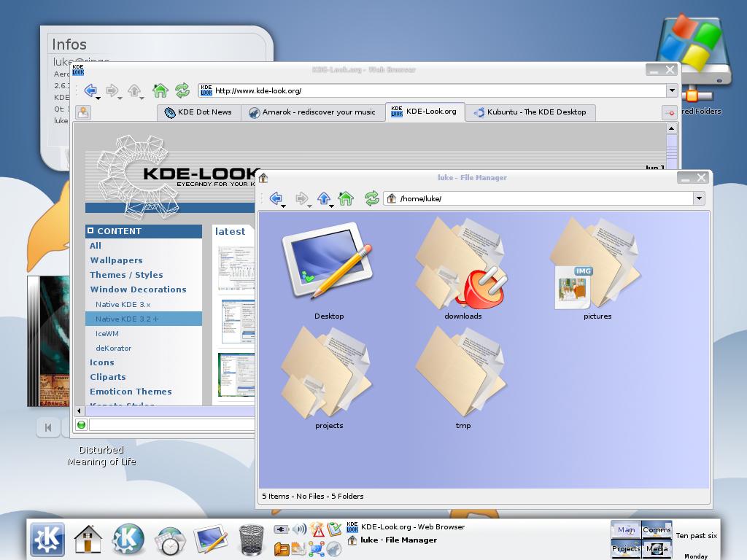
Task: Close current tab with the red tab-close icon
Action: (x=670, y=112)
